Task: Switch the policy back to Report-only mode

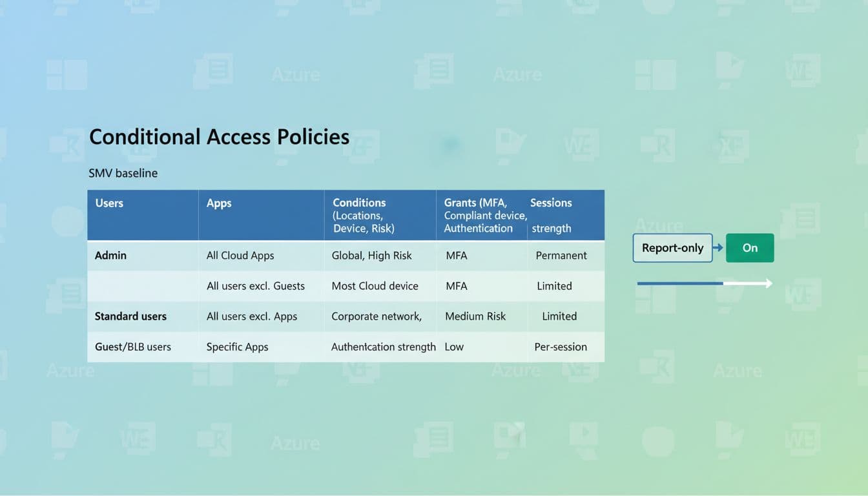Action: (672, 247)
